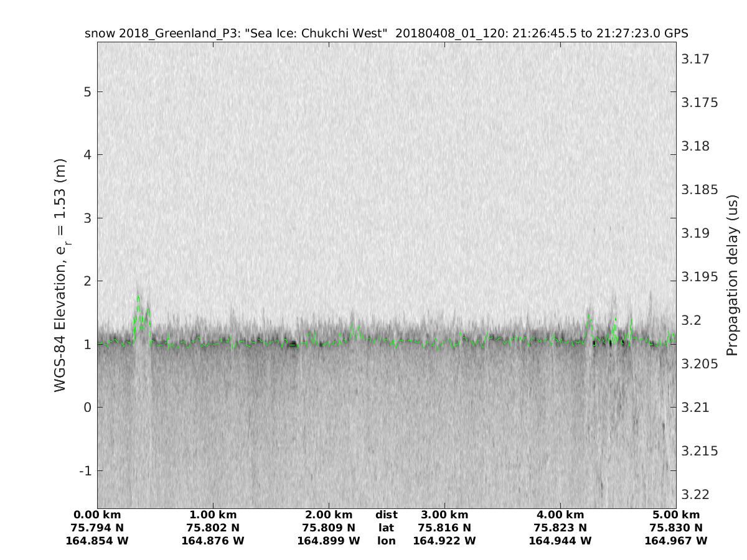Click the '3.00 km' distance tick label
Screen dimensions: 747x560
pyautogui.click(x=444, y=515)
